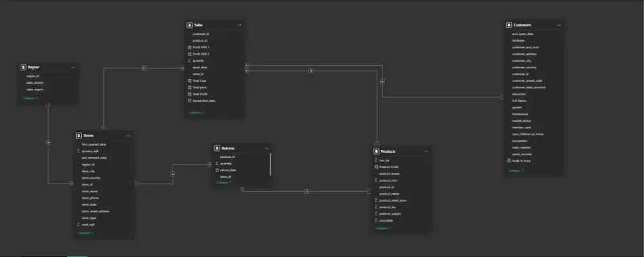Click the Stores table header icon
Image resolution: width=644 pixels, height=257 pixels.
point(79,136)
